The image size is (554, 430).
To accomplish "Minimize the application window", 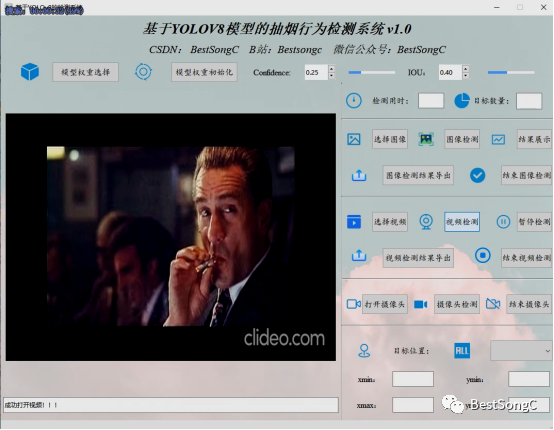I will [497, 7].
